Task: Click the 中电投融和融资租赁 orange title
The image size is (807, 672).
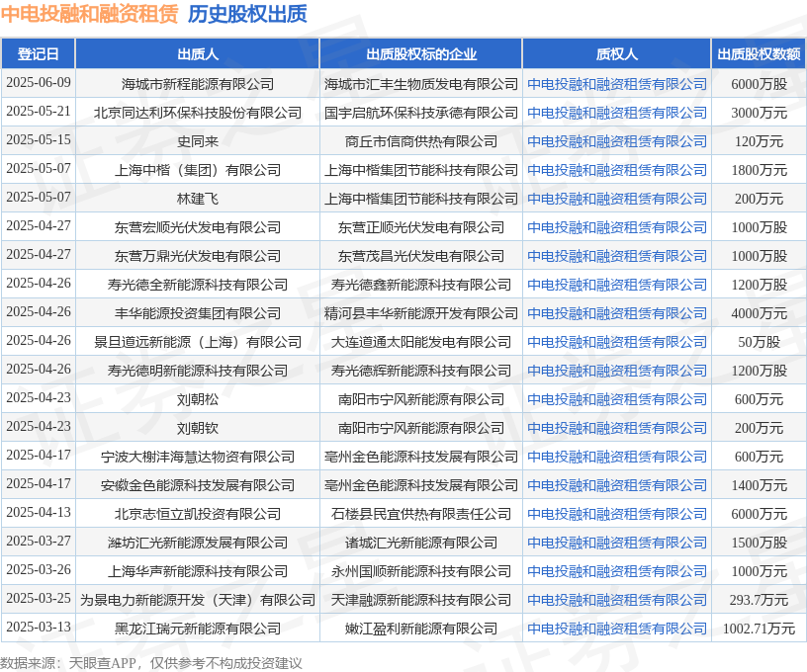Action: pos(90,14)
